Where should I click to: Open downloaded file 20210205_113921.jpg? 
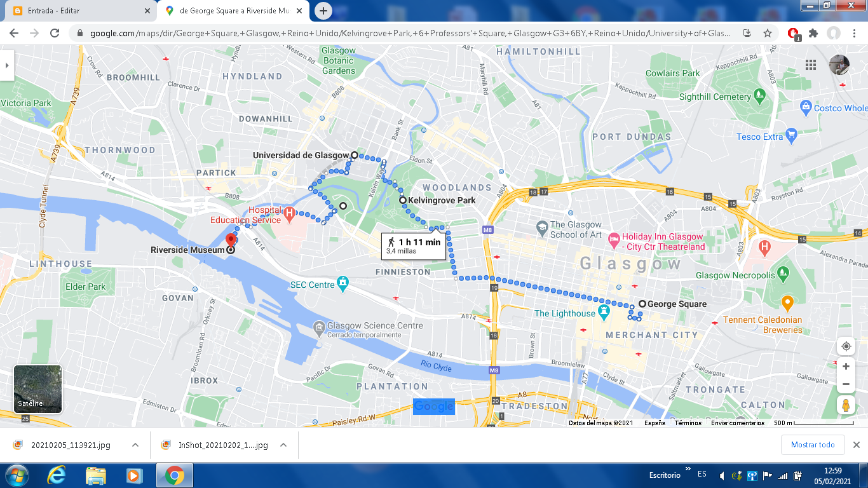(71, 445)
